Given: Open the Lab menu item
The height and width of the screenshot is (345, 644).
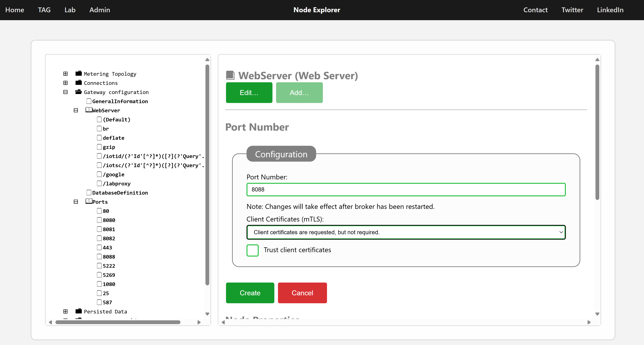Looking at the screenshot, I should pos(70,10).
